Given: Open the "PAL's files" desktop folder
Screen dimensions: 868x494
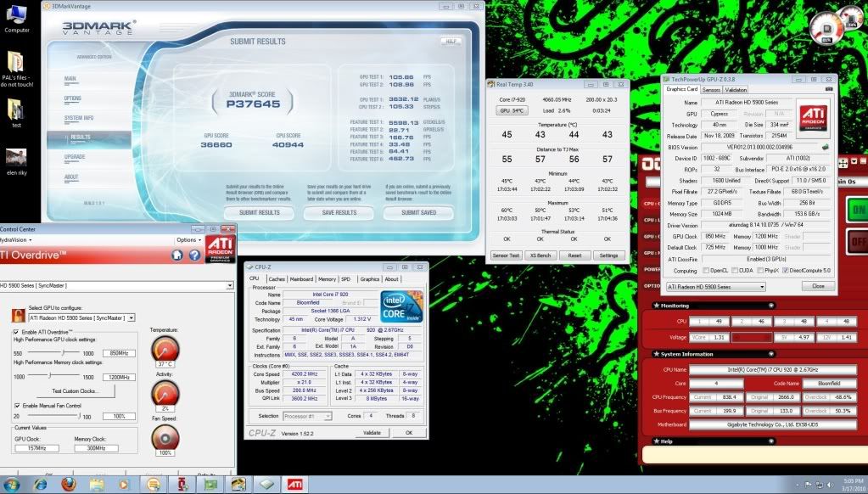Looking at the screenshot, I should click(x=17, y=69).
